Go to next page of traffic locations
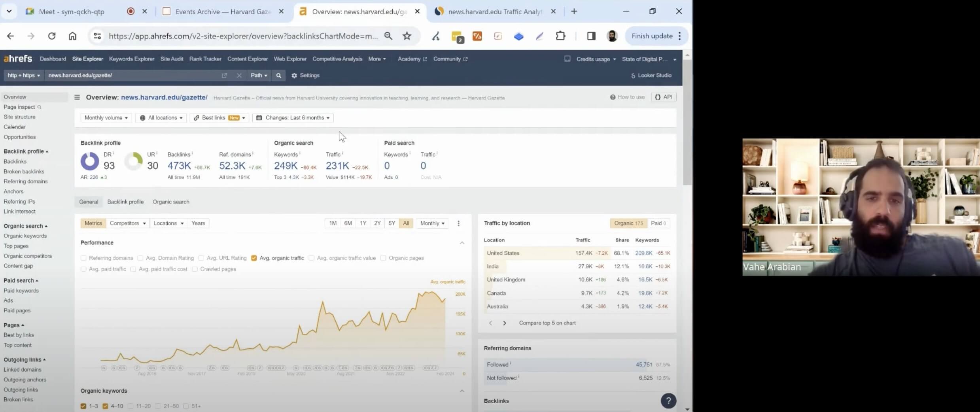The height and width of the screenshot is (412, 980). pos(504,323)
